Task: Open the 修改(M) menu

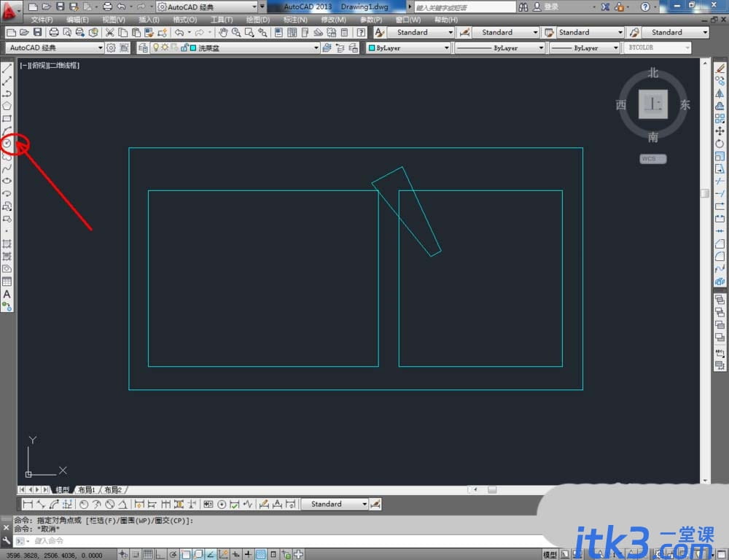Action: coord(333,20)
